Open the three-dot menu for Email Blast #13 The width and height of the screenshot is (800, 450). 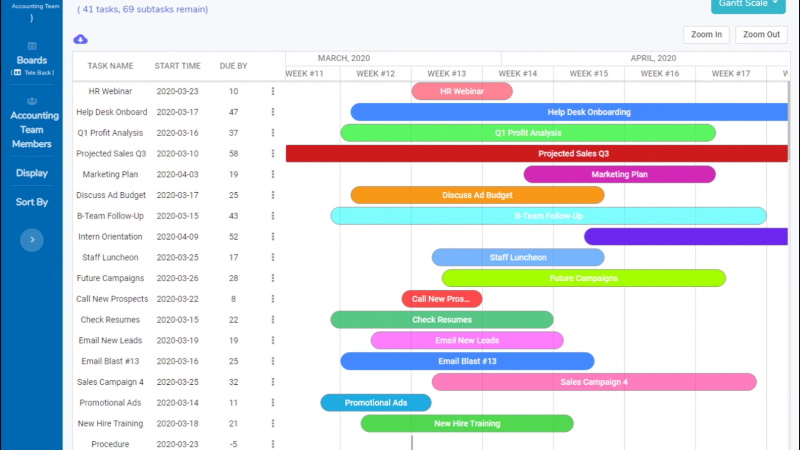(273, 361)
